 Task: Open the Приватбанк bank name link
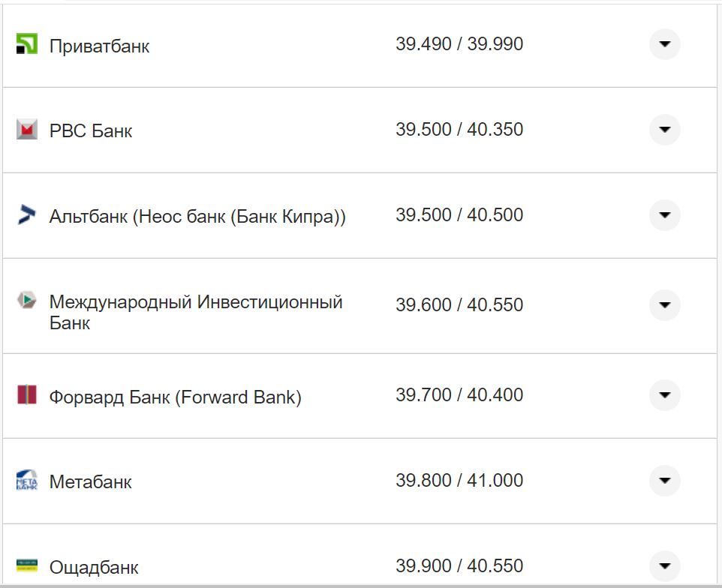(x=98, y=45)
